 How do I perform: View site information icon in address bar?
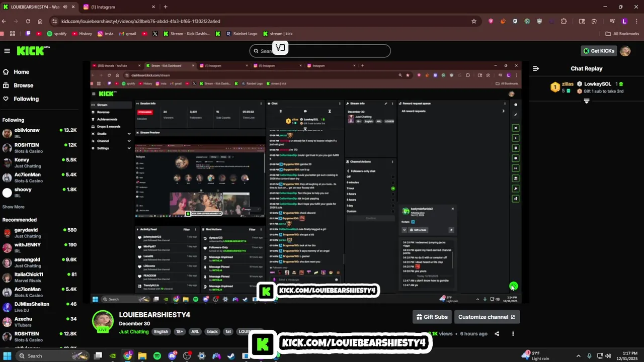(x=54, y=21)
